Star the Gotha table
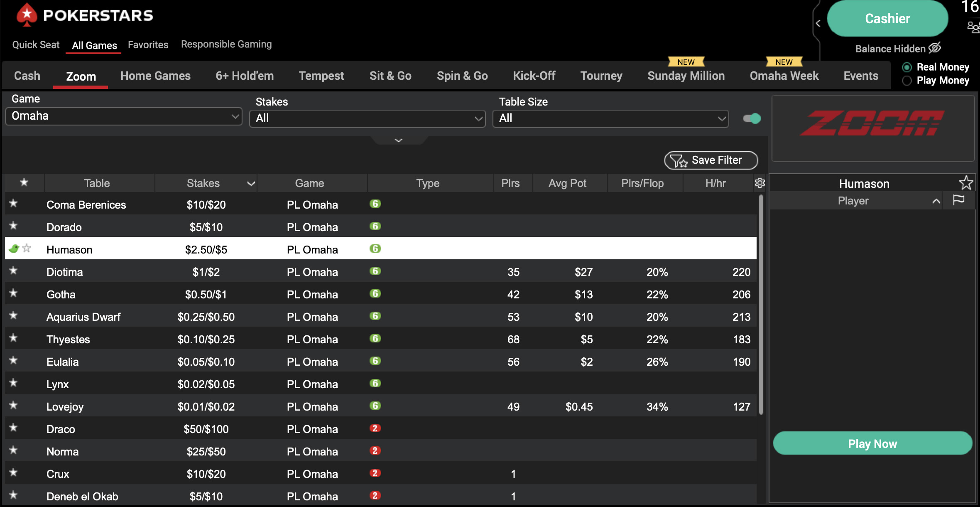The width and height of the screenshot is (980, 507). coord(13,293)
